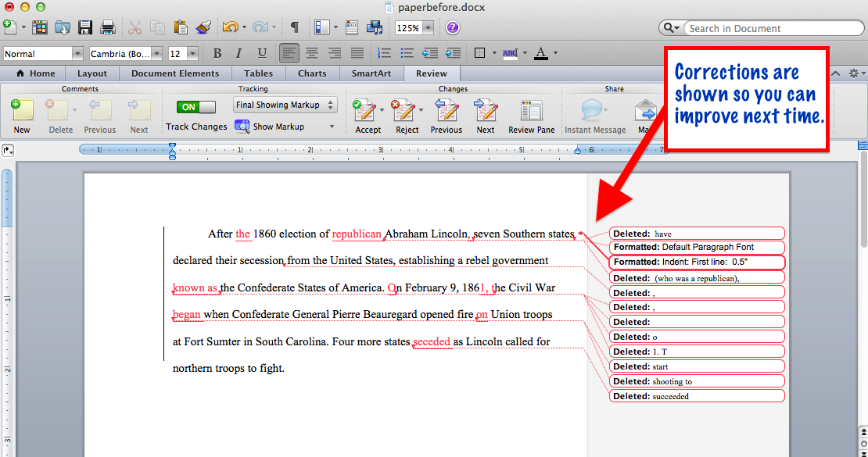Collapse the ribbon with chevron

pos(836,73)
